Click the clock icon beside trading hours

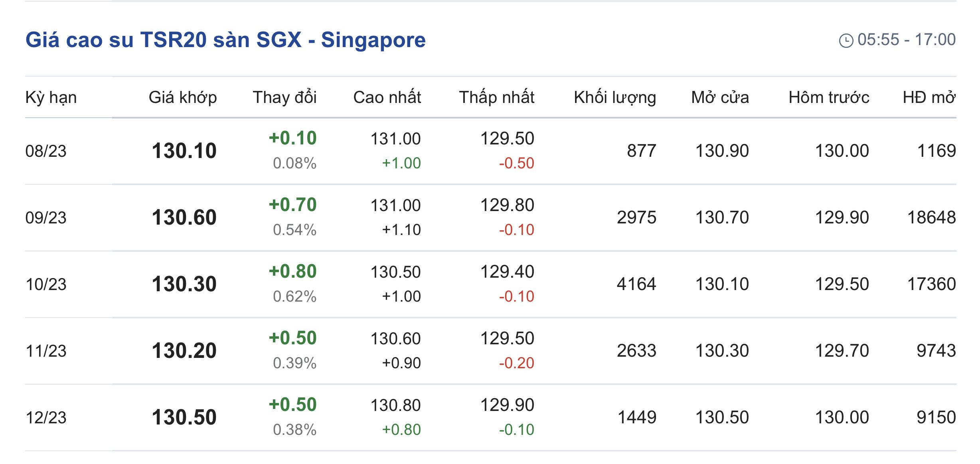pos(846,40)
